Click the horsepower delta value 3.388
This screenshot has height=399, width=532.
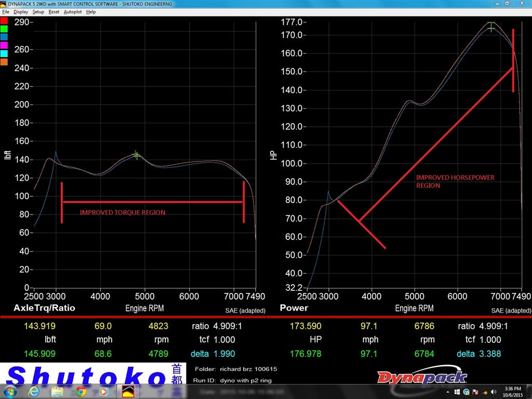[x=490, y=354]
